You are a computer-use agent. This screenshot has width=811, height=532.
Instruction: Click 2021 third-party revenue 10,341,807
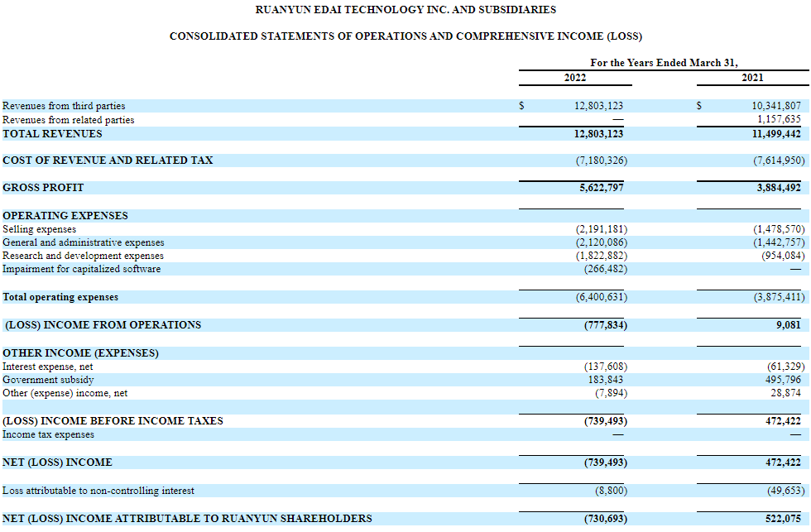coord(776,106)
